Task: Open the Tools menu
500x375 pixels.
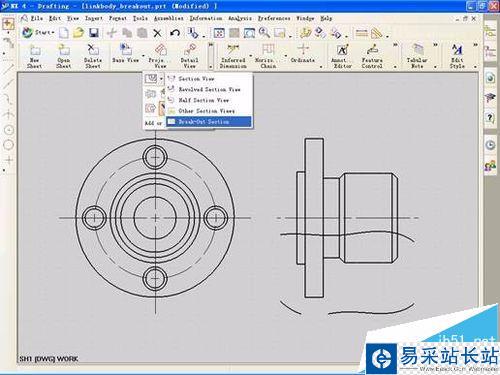Action: coord(140,18)
